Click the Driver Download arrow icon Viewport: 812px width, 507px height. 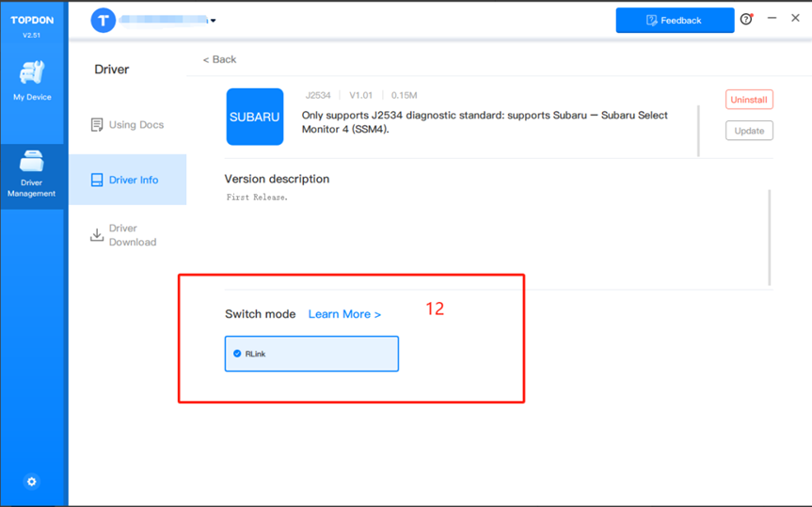(97, 234)
